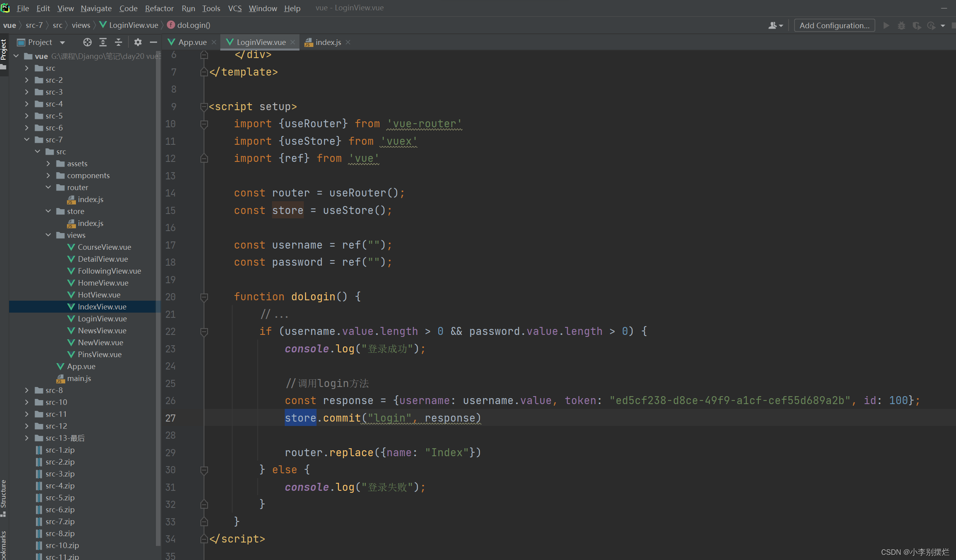Click the Run arrow icon in toolbar

(x=886, y=25)
